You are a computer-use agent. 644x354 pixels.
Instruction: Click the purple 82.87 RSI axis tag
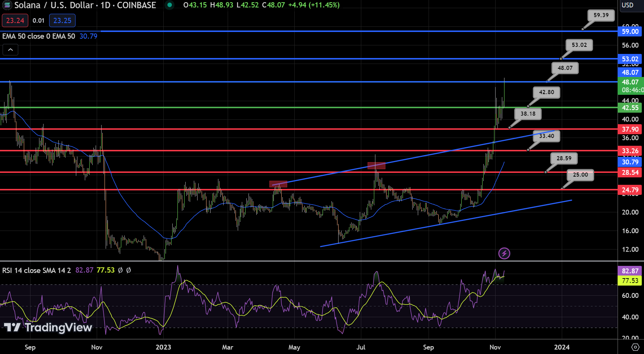click(x=630, y=271)
